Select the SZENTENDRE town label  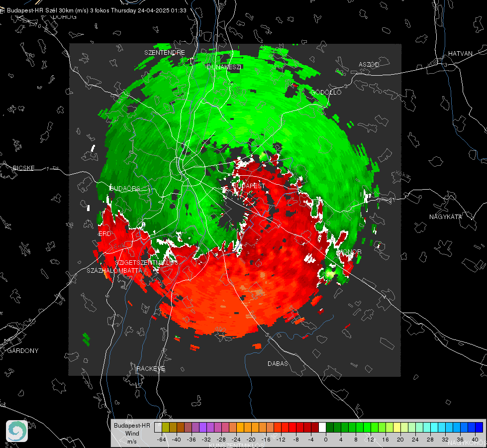point(165,53)
